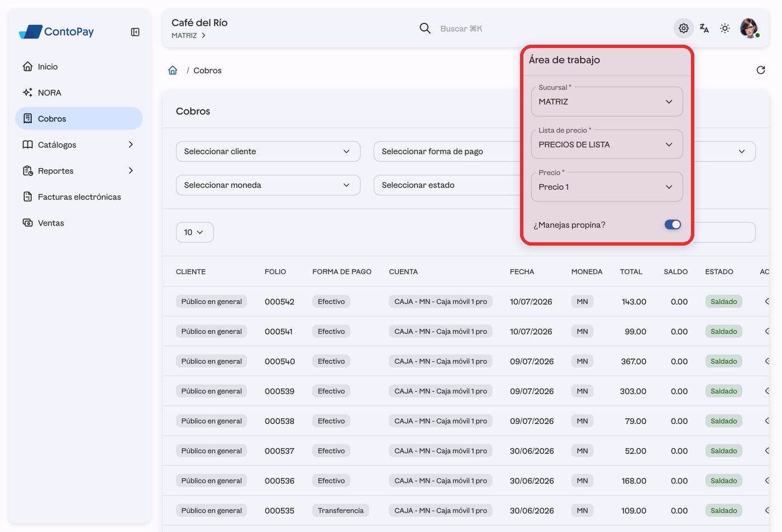
Task: Open the Precio 1 dropdown
Action: [x=607, y=187]
